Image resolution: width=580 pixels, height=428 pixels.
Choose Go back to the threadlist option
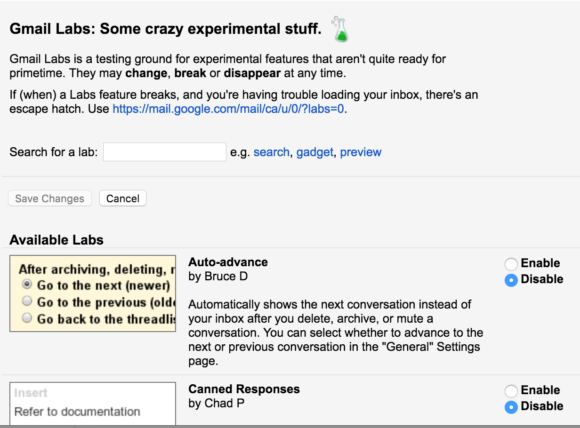point(27,317)
